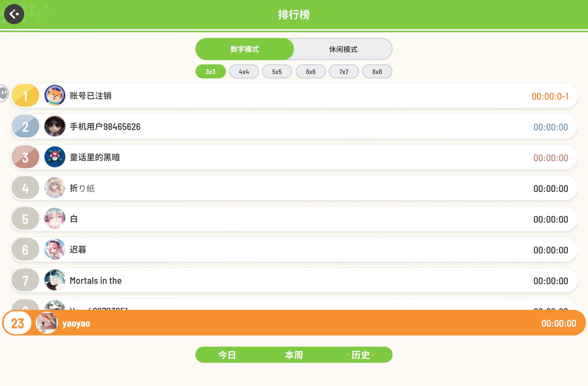Click the bronze rank 3 medal badge

tap(25, 157)
